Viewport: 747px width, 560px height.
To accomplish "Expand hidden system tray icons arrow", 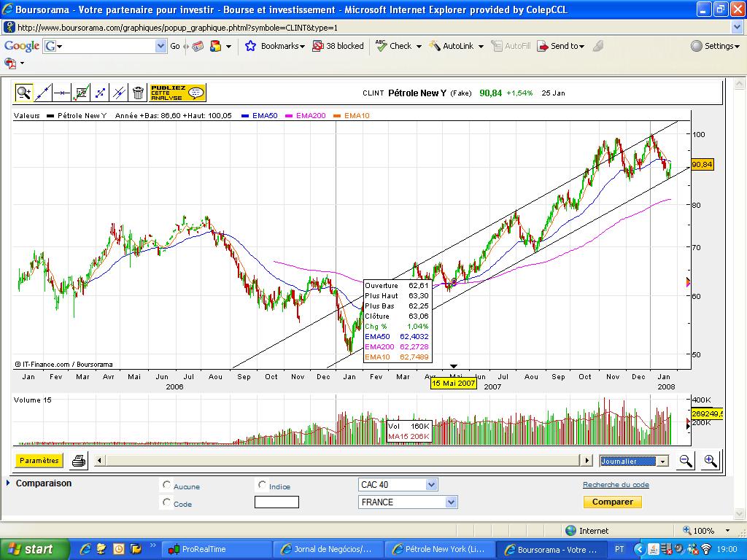I will click(x=640, y=550).
